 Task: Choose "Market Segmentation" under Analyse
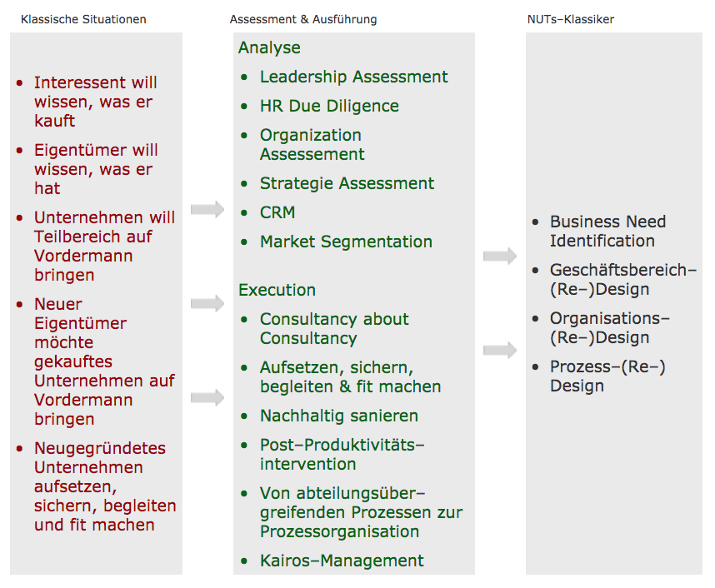point(346,242)
